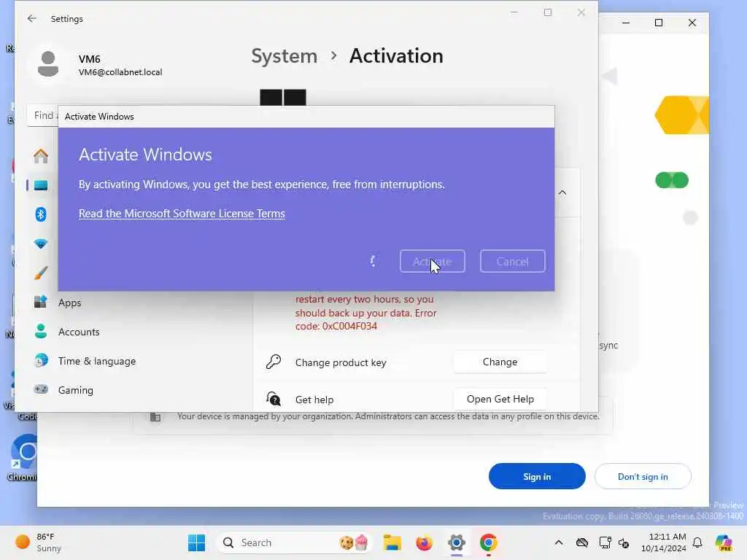
Task: Open Network & internet wifi icon
Action: coord(41,244)
